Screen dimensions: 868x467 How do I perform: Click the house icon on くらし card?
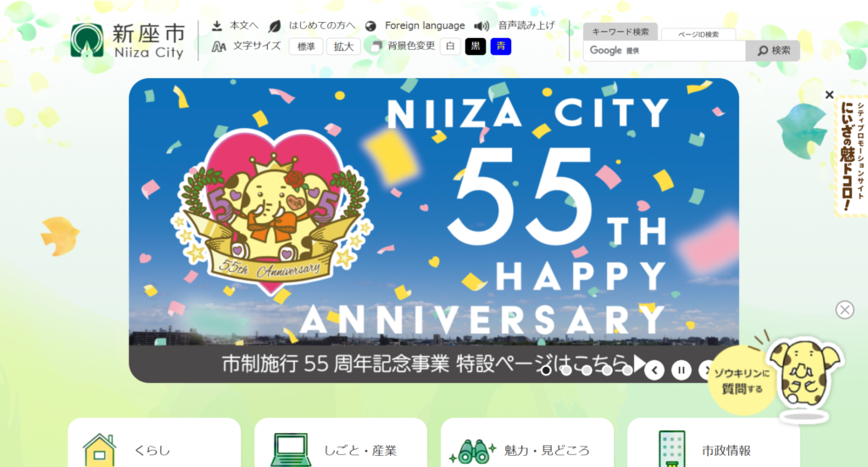(100, 450)
